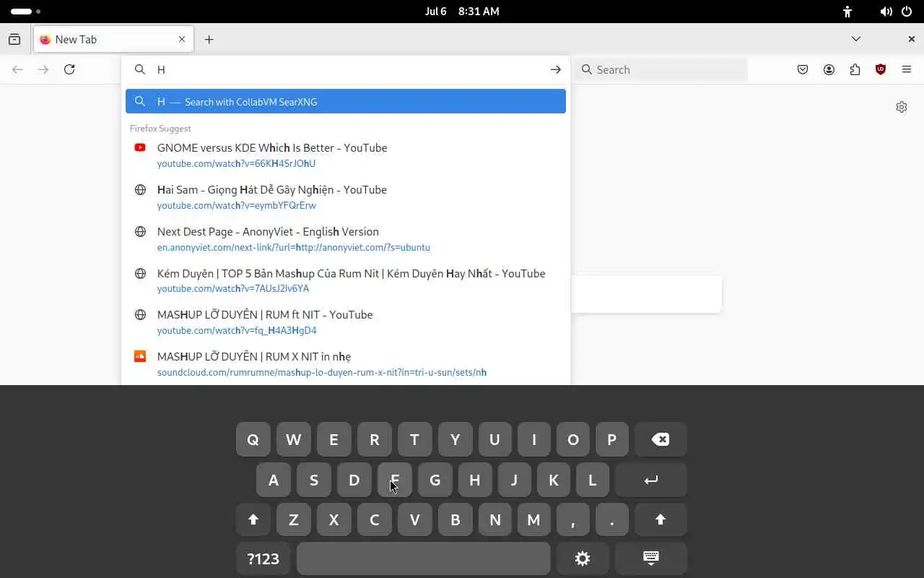The height and width of the screenshot is (578, 924).
Task: Tap the B key on keyboard
Action: point(455,519)
